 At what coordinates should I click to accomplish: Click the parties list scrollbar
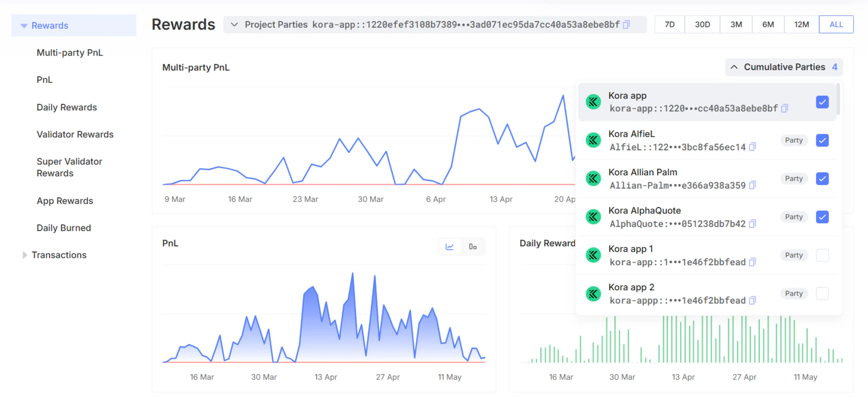[x=838, y=100]
